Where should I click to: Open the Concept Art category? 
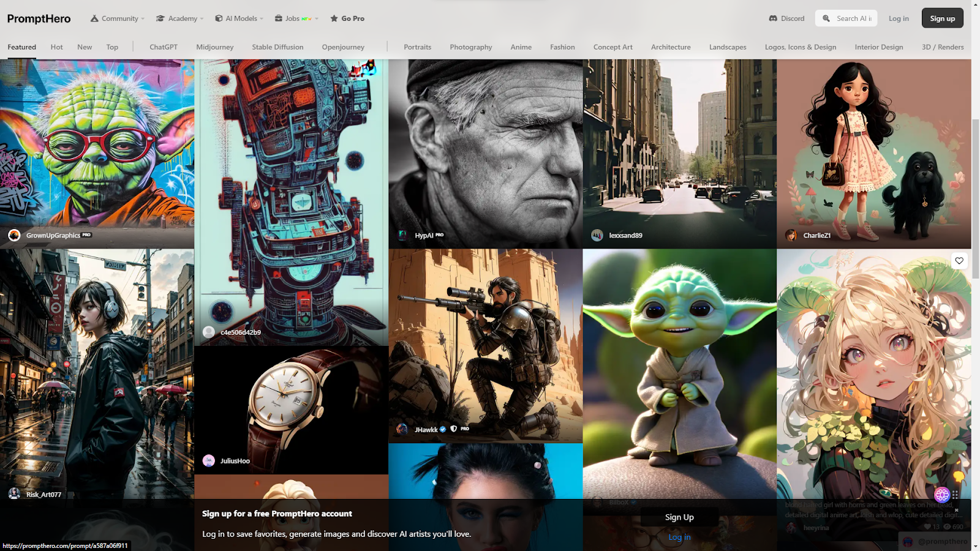[613, 47]
